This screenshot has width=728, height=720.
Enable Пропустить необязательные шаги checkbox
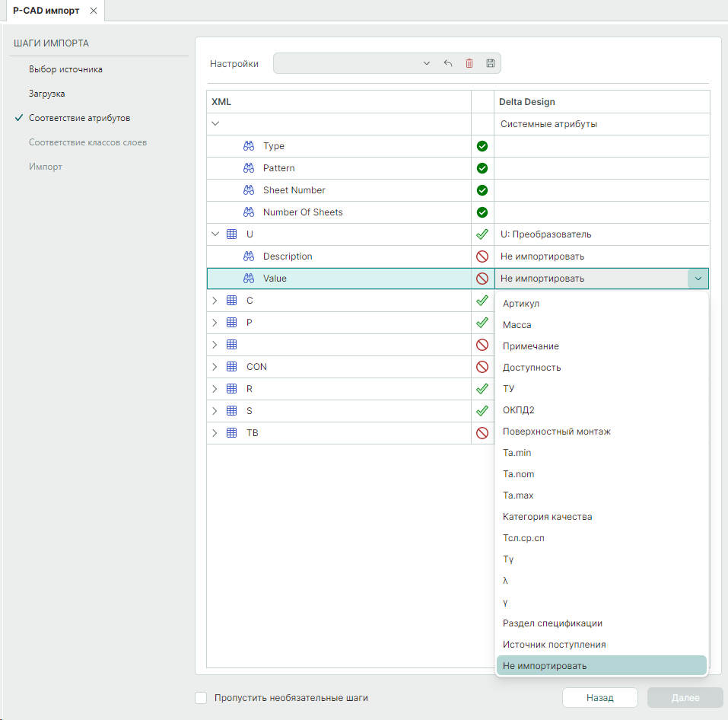pyautogui.click(x=201, y=698)
